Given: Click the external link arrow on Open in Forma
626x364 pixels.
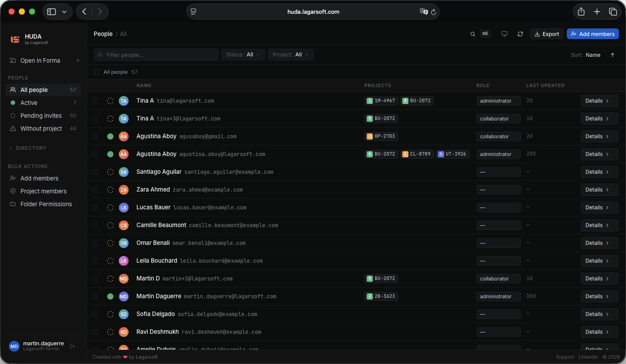Looking at the screenshot, I should pyautogui.click(x=77, y=60).
